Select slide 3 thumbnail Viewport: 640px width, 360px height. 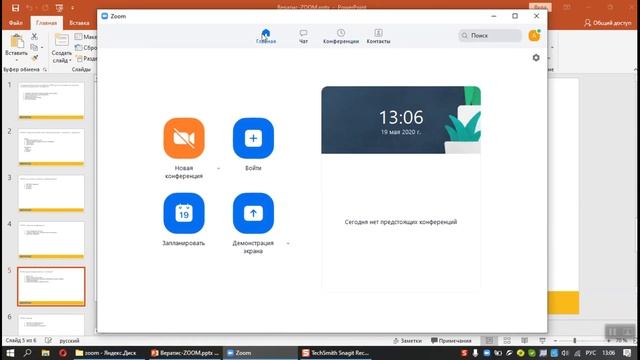click(x=51, y=193)
